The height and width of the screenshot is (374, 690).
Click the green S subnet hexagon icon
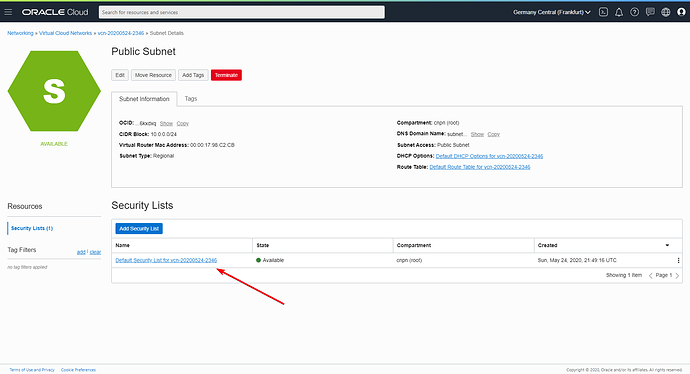point(54,91)
